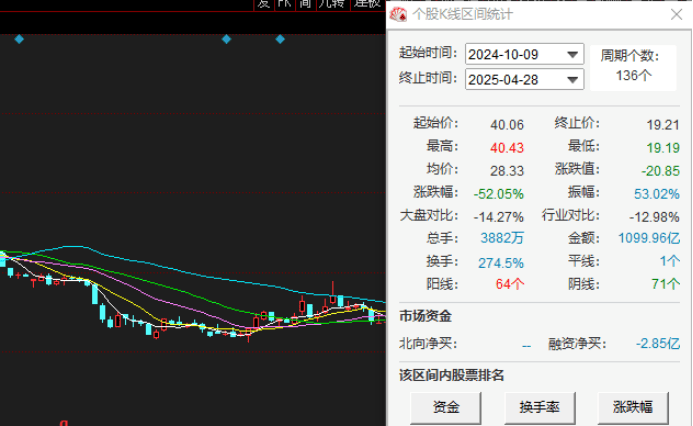Click the middle blue diamond marker
Screen dimensions: 693x426
pos(226,39)
